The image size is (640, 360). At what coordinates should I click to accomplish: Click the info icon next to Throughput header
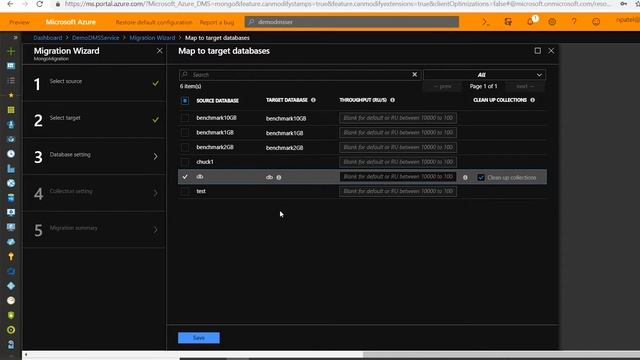click(392, 100)
